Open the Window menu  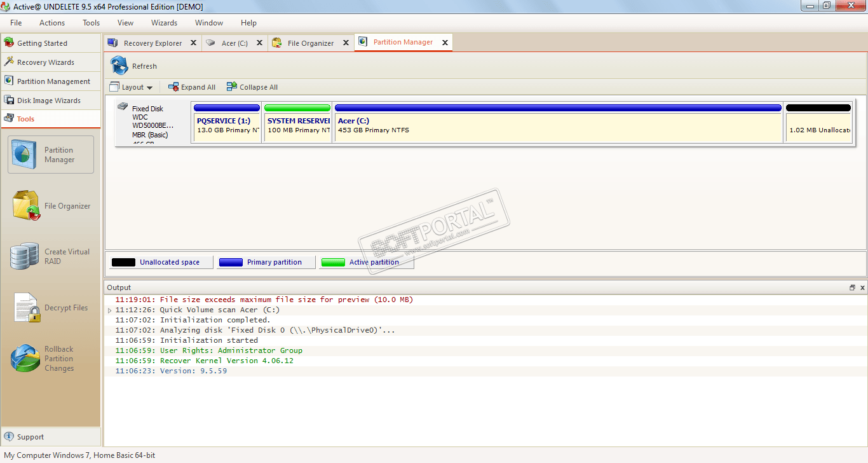point(209,22)
